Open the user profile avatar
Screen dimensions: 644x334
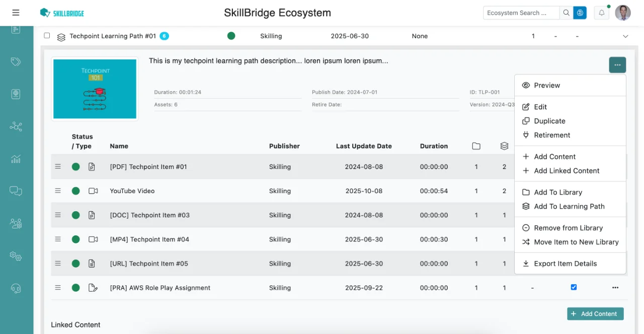(x=623, y=13)
